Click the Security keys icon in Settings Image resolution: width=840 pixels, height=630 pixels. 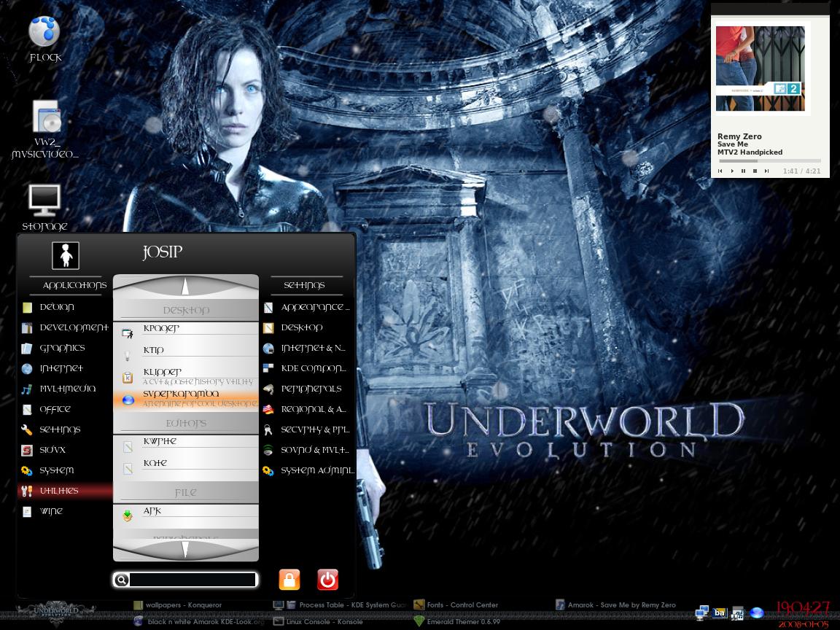coord(268,429)
